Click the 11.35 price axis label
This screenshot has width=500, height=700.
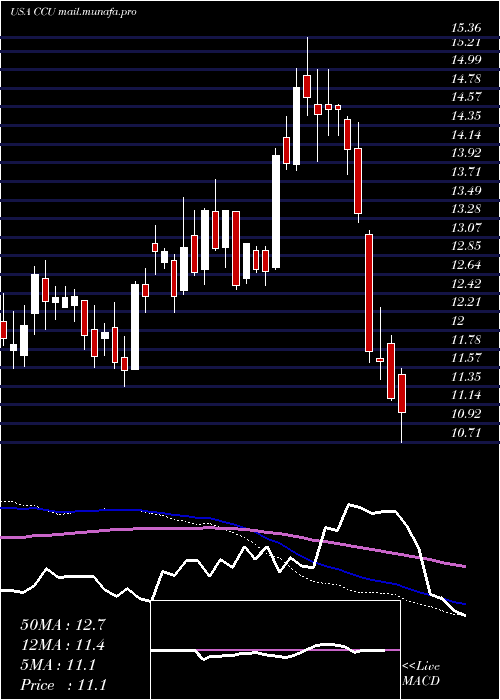click(x=466, y=377)
